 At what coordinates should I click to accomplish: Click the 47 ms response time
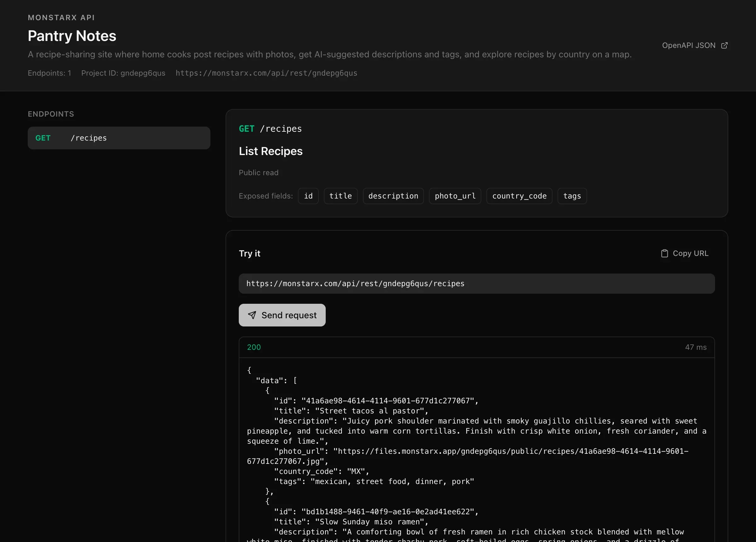pyautogui.click(x=696, y=347)
